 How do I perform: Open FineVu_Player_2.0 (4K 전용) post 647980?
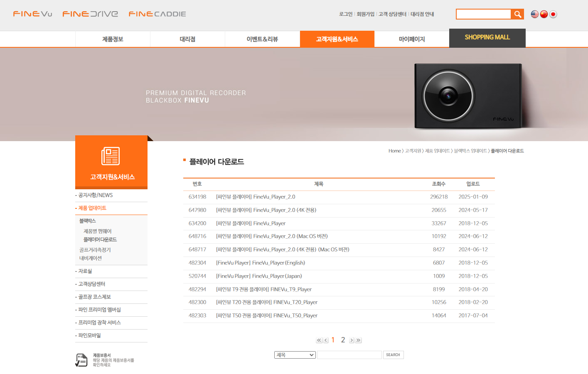click(x=266, y=210)
